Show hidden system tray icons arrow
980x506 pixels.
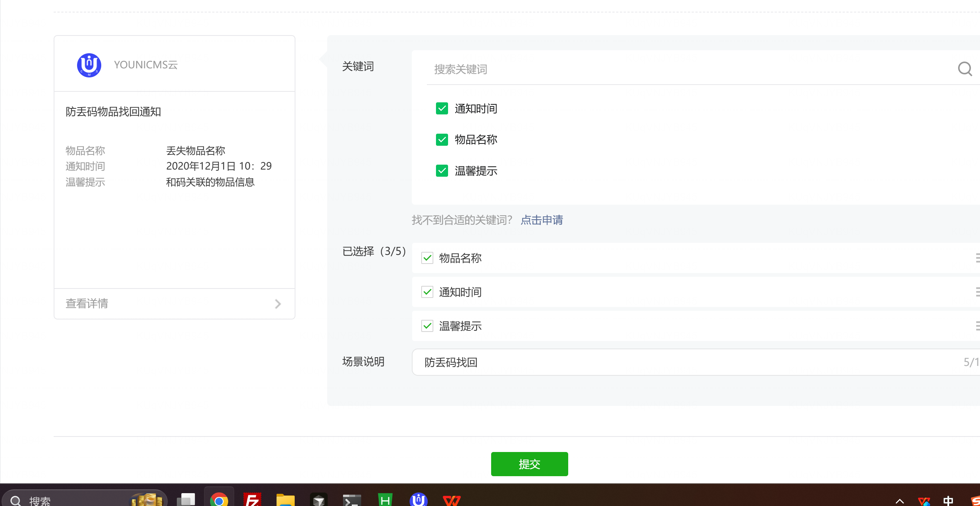coord(900,501)
